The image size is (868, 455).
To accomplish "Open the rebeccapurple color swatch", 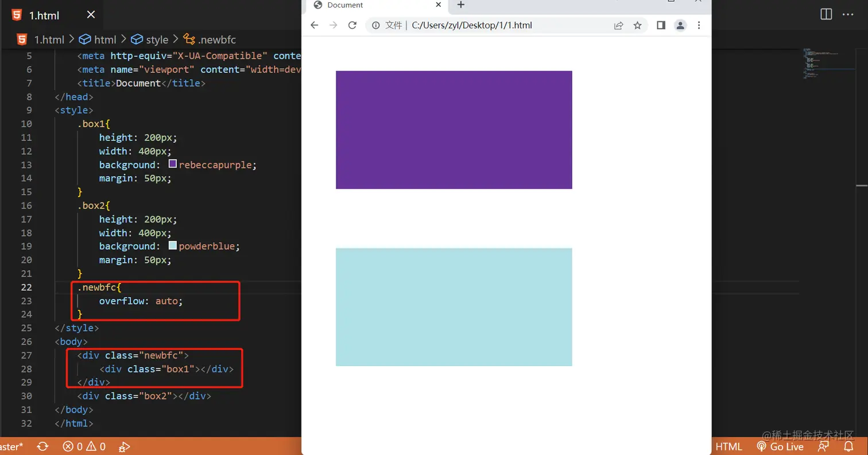I will (173, 164).
